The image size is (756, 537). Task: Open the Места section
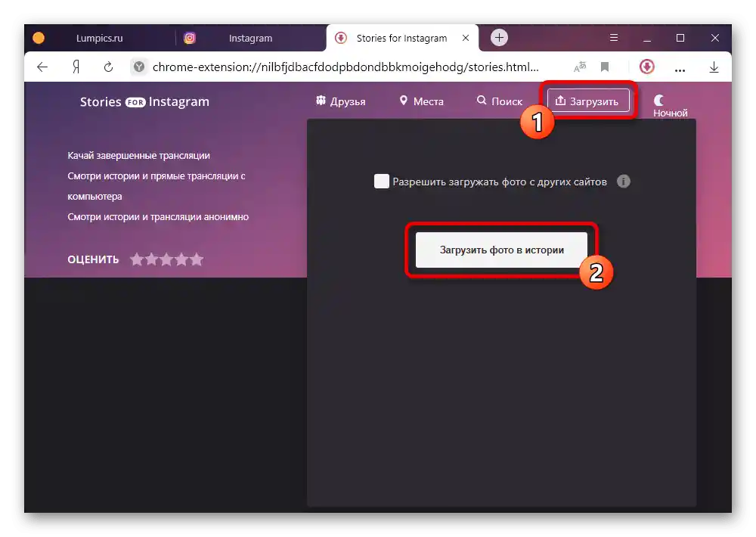[x=421, y=101]
